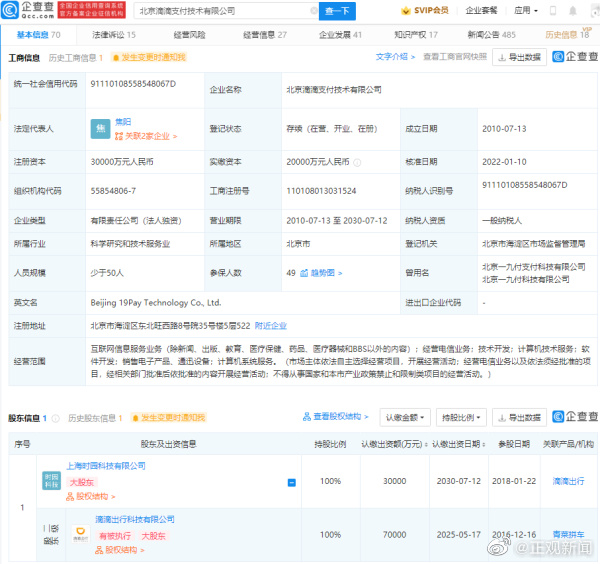Image resolution: width=600 pixels, height=564 pixels.
Task: Open 查看股权结构 > link
Action: 335,417
